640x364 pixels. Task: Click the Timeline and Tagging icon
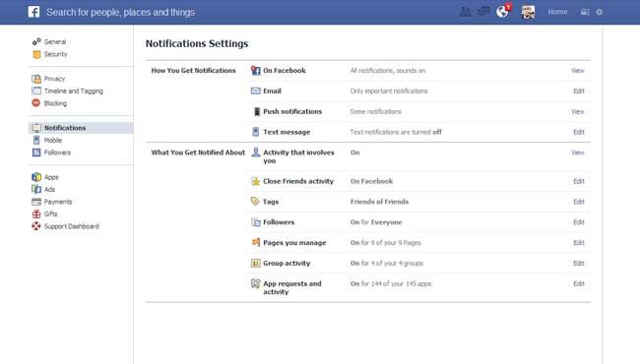[36, 91]
